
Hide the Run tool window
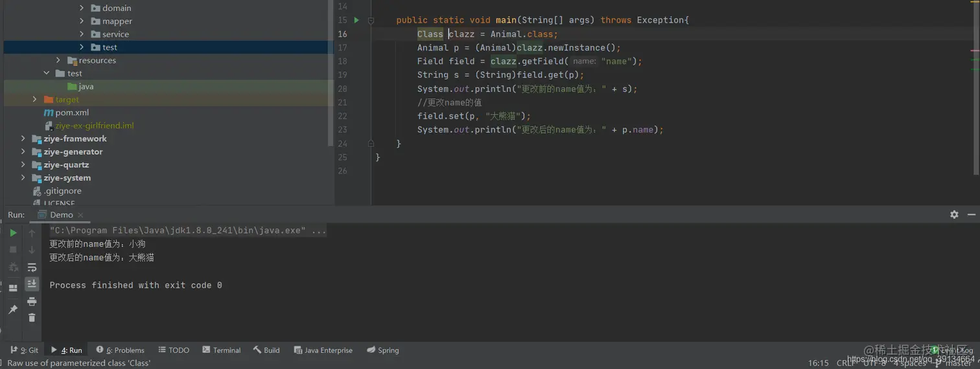click(971, 214)
